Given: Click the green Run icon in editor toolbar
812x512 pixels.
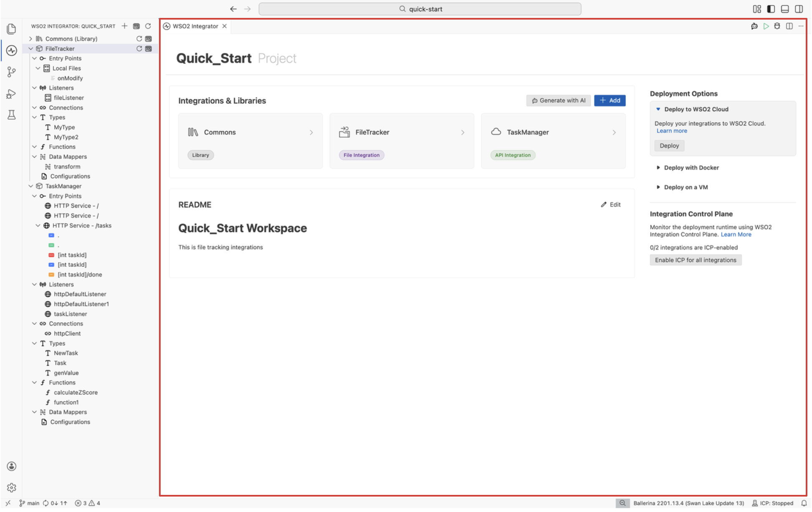Looking at the screenshot, I should 766,26.
